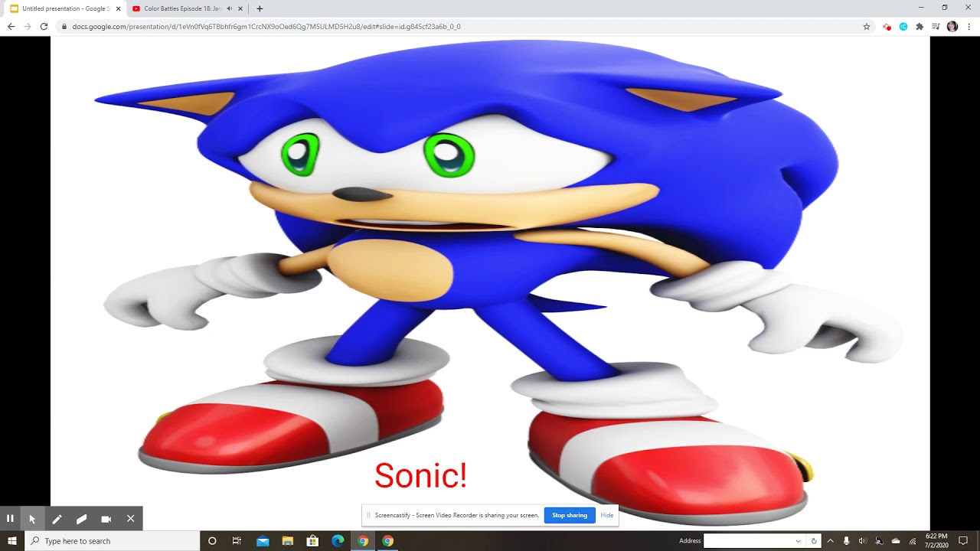
Task: Toggle the Screencastify webcam camera
Action: point(106,518)
